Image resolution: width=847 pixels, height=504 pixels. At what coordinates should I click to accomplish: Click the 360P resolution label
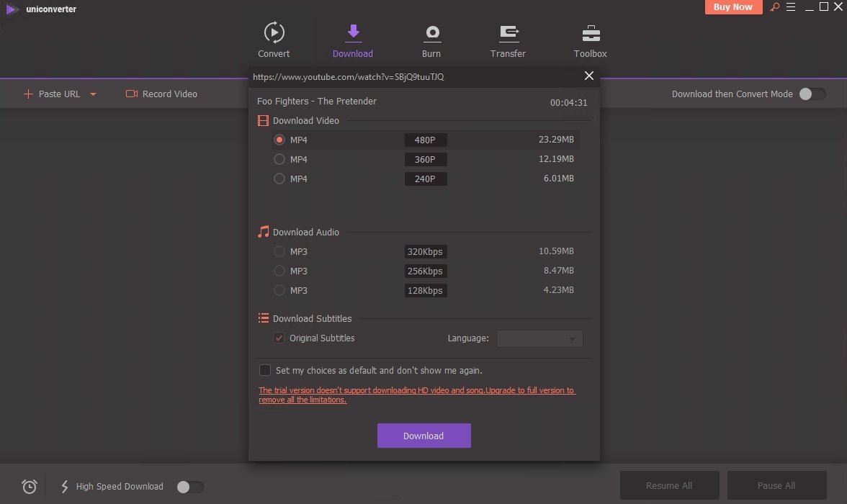426,160
